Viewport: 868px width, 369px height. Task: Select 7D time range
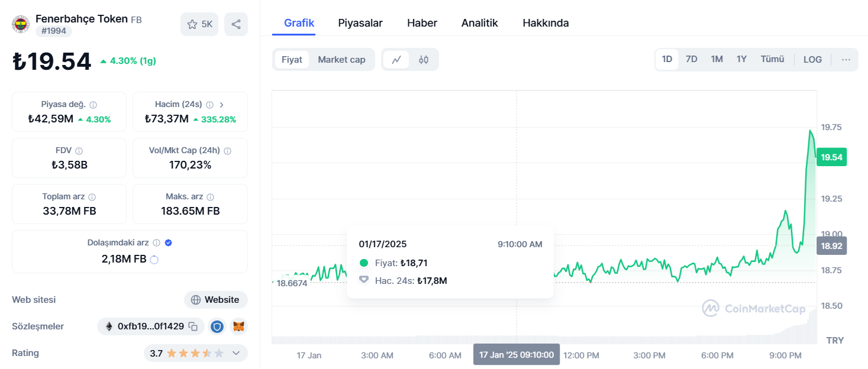(691, 60)
